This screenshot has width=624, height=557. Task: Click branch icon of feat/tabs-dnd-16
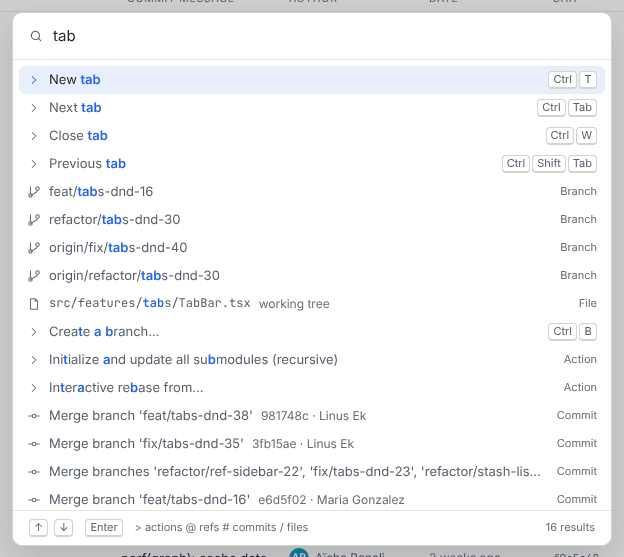(34, 192)
